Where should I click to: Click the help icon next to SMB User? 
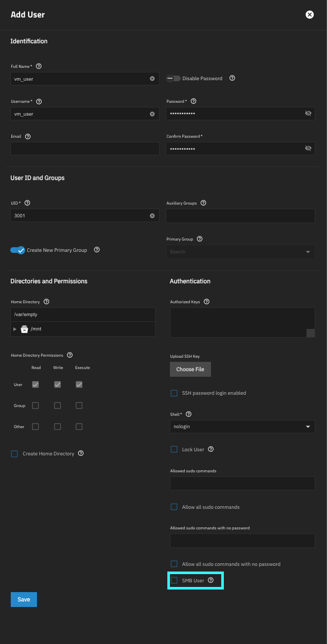tap(210, 580)
